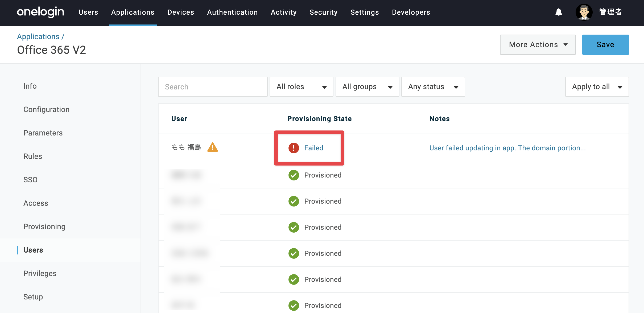This screenshot has height=313, width=644.
Task: Click the Failed provisioning state link
Action: click(314, 148)
